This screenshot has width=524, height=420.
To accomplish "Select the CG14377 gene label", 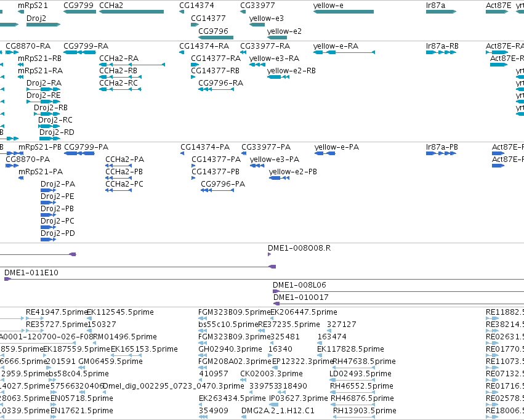I will tap(208, 18).
